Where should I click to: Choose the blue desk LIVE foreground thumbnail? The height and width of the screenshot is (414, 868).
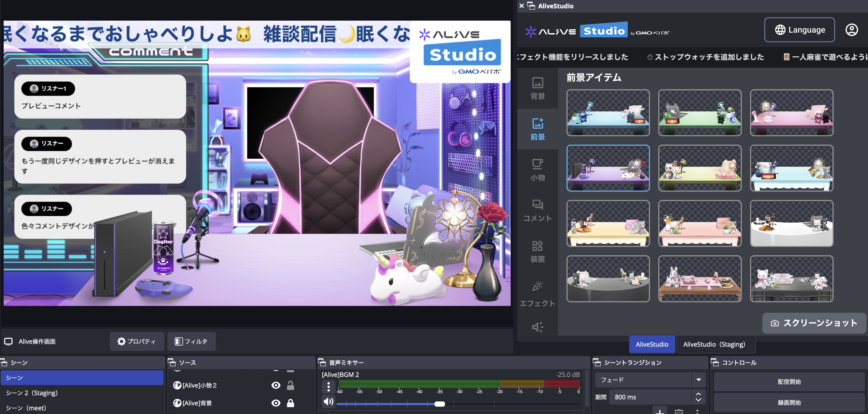tap(608, 113)
